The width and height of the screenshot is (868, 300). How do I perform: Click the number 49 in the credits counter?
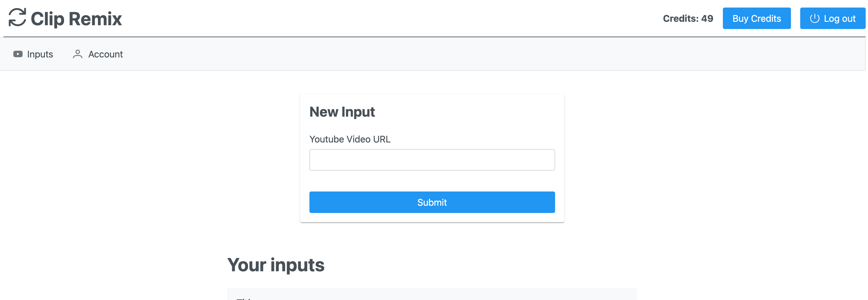707,19
